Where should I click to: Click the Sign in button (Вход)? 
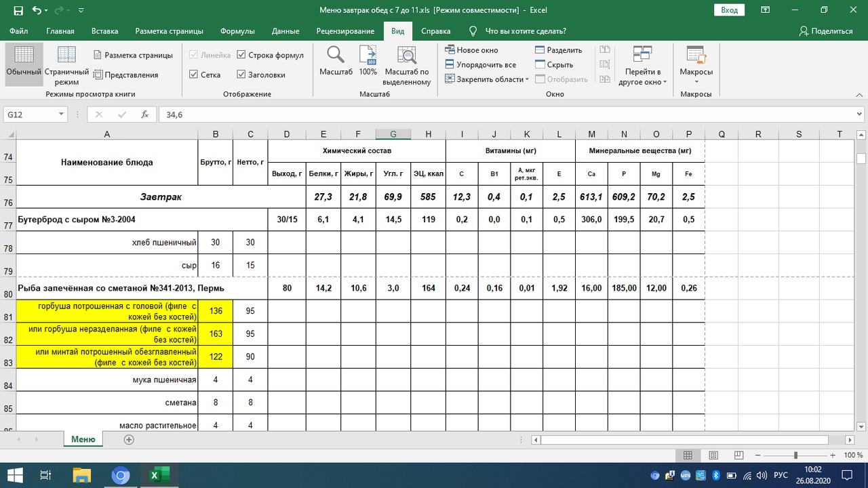[729, 10]
